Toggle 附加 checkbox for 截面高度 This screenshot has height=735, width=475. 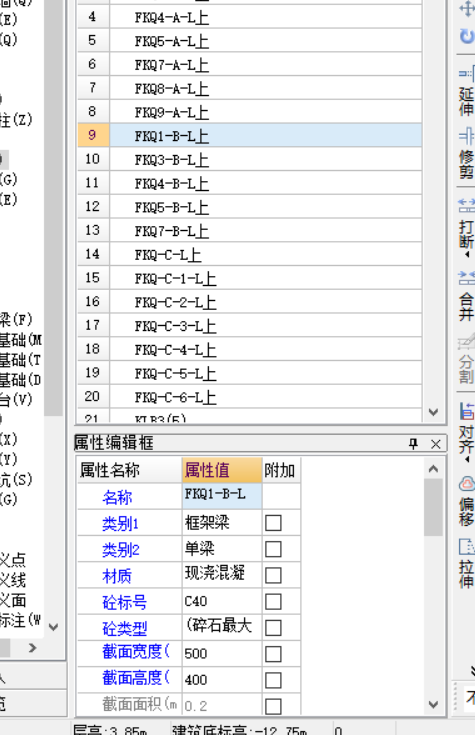click(x=273, y=680)
